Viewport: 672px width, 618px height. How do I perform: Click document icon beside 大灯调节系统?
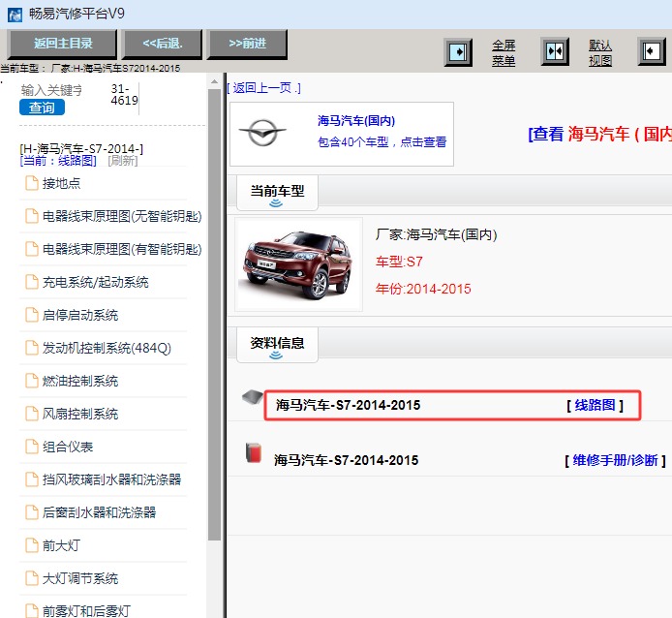(x=32, y=578)
